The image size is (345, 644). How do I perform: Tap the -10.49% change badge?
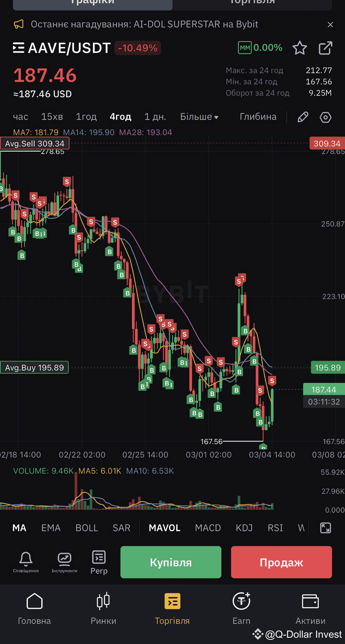click(x=137, y=48)
